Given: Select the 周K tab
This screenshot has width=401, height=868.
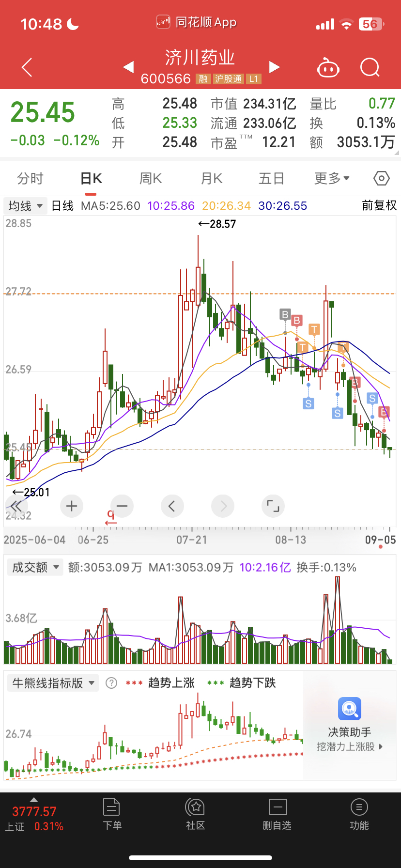Looking at the screenshot, I should (151, 179).
